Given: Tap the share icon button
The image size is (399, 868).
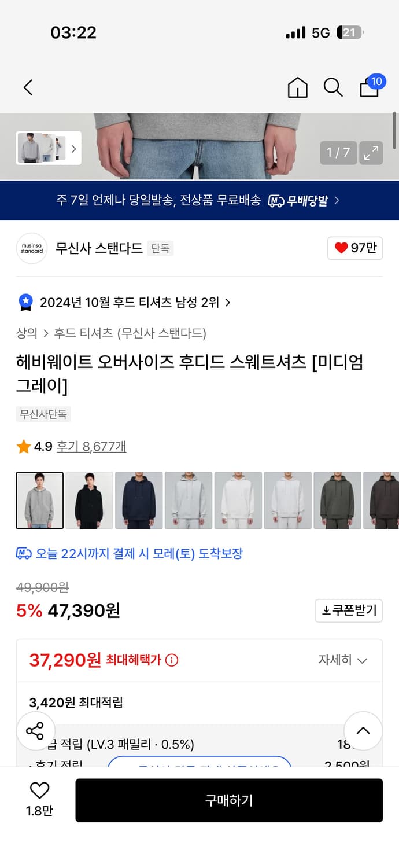Looking at the screenshot, I should tap(35, 731).
